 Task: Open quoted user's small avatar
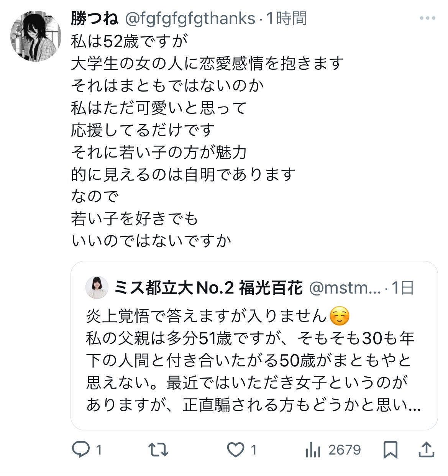97,287
